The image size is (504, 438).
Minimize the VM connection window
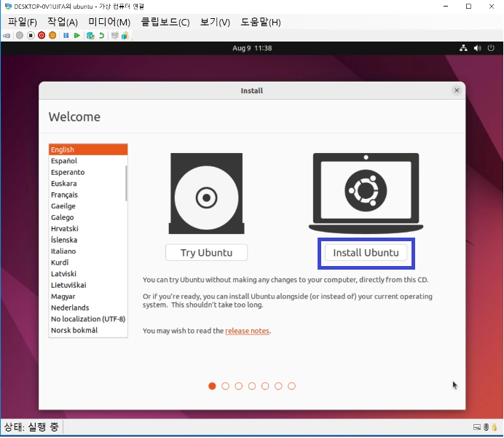click(x=446, y=6)
